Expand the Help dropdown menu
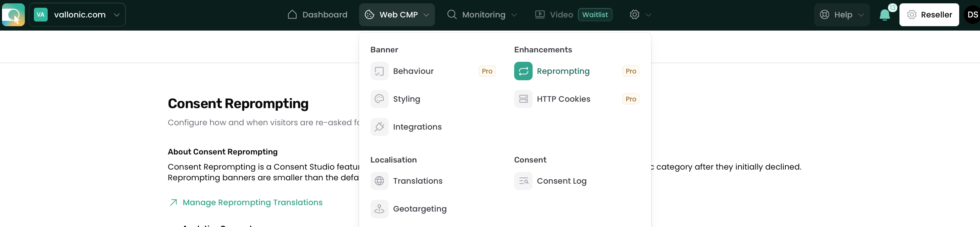The height and width of the screenshot is (227, 980). tap(842, 15)
